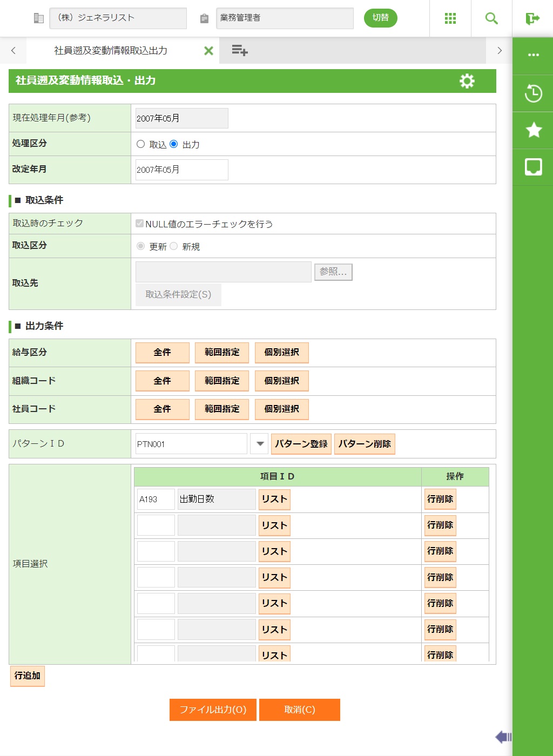Select the 出力 radio button

pyautogui.click(x=174, y=144)
